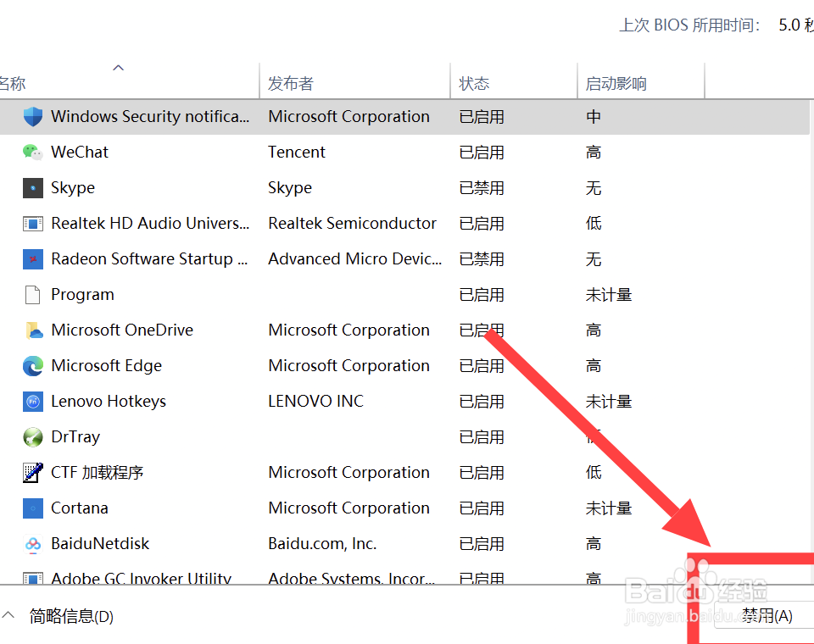Image resolution: width=814 pixels, height=644 pixels.
Task: Sort list by 状态 column header
Action: click(474, 83)
